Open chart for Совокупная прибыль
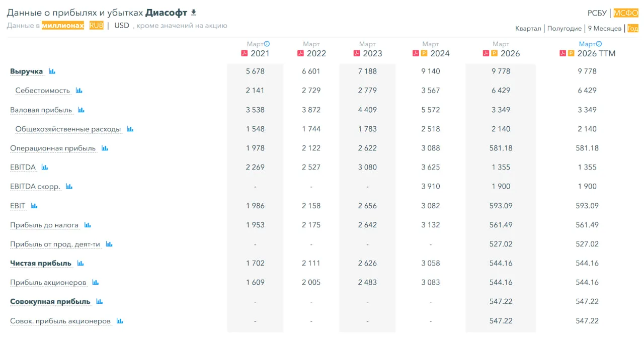 99,301
